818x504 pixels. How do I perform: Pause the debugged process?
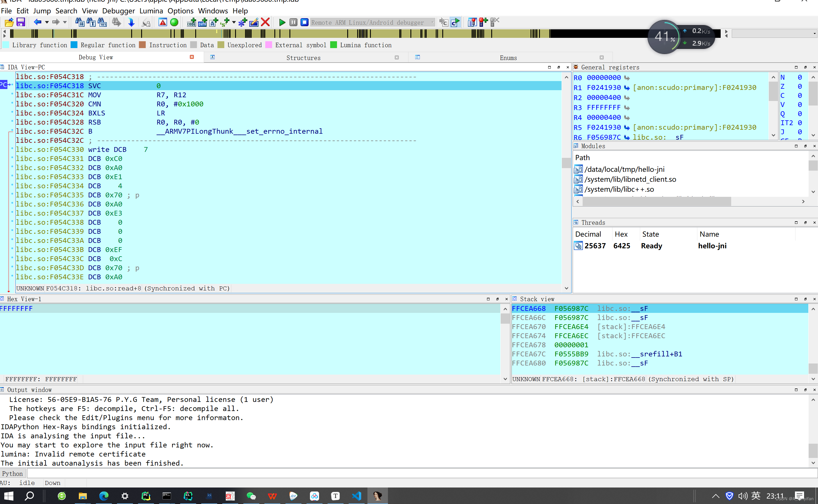293,22
